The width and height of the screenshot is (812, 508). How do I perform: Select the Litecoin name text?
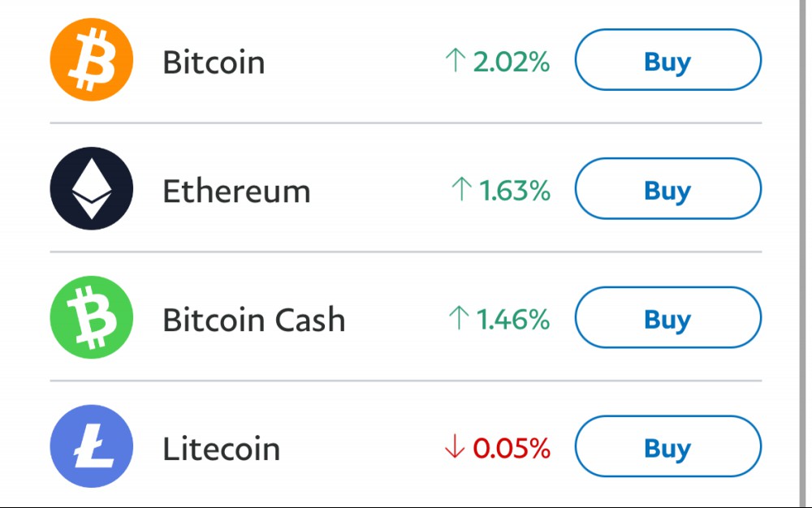point(222,449)
